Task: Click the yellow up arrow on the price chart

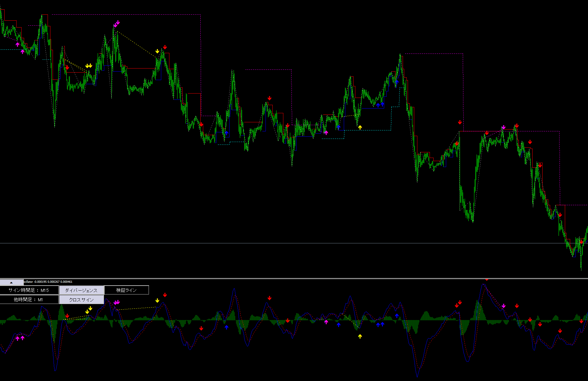Action: pos(360,127)
